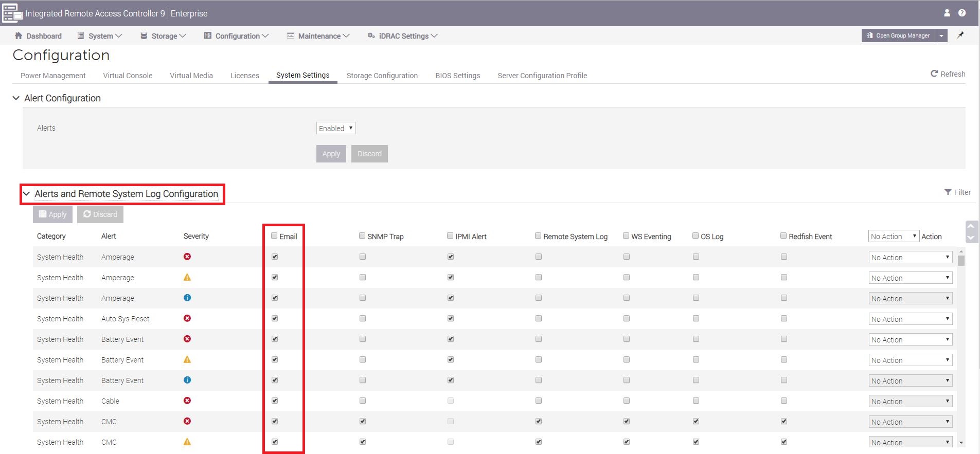
Task: Open the iDRAC Settings menu
Action: coord(402,36)
